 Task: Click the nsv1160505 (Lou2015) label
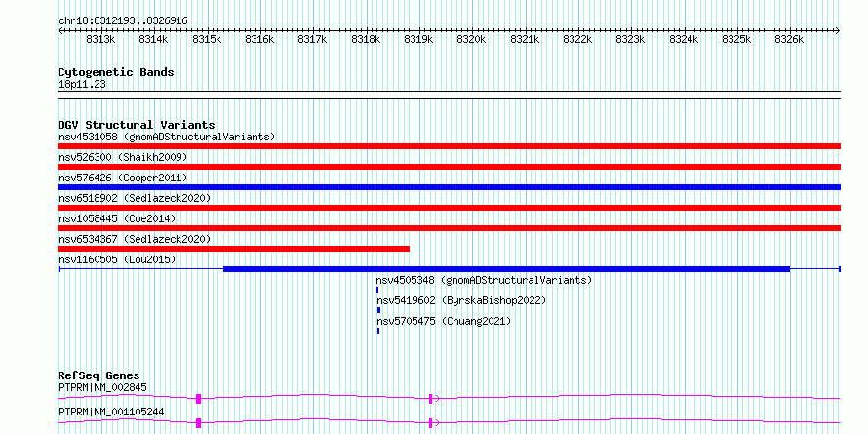[x=117, y=259]
